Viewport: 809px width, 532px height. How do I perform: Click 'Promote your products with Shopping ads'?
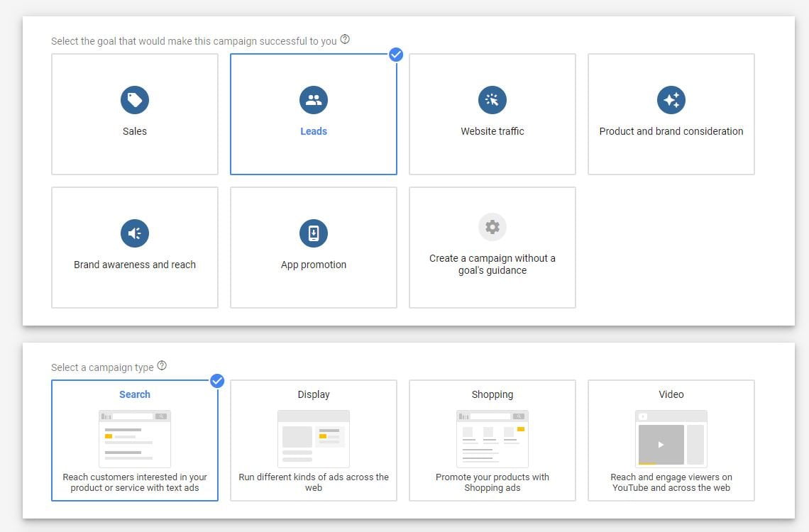click(492, 482)
